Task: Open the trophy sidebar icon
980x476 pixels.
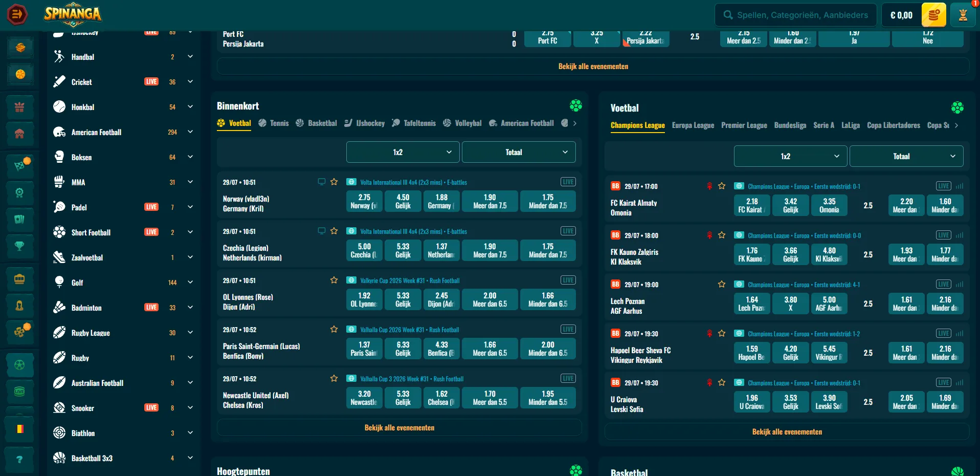Action: (19, 246)
